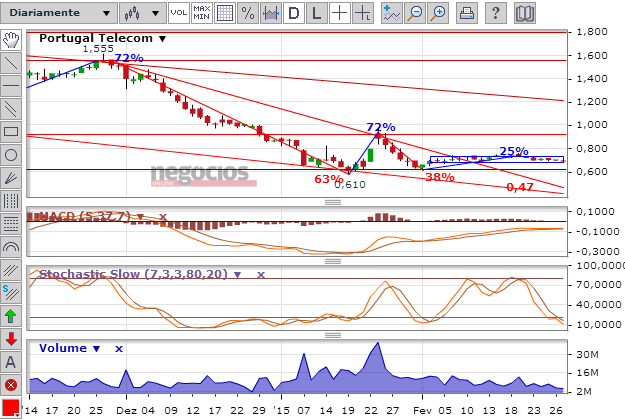625x420 pixels.
Task: Click the Fev 05 date label
Action: pos(432,410)
